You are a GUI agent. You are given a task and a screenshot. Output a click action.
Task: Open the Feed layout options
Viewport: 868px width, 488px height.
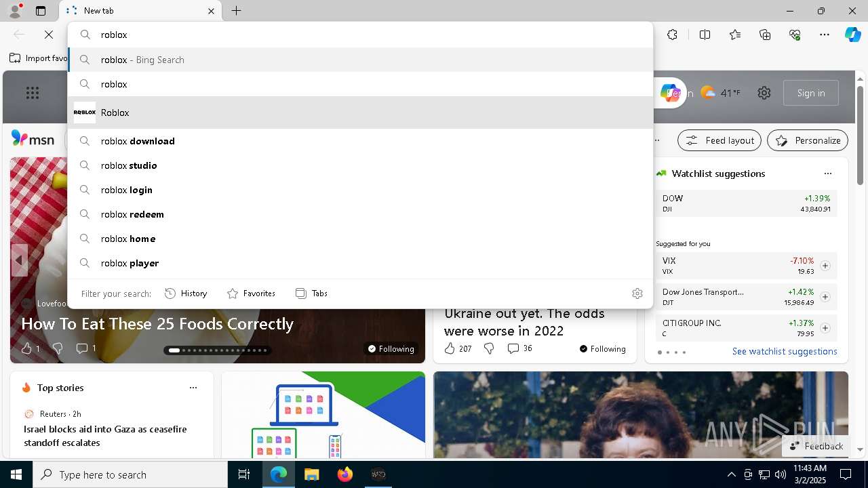719,140
